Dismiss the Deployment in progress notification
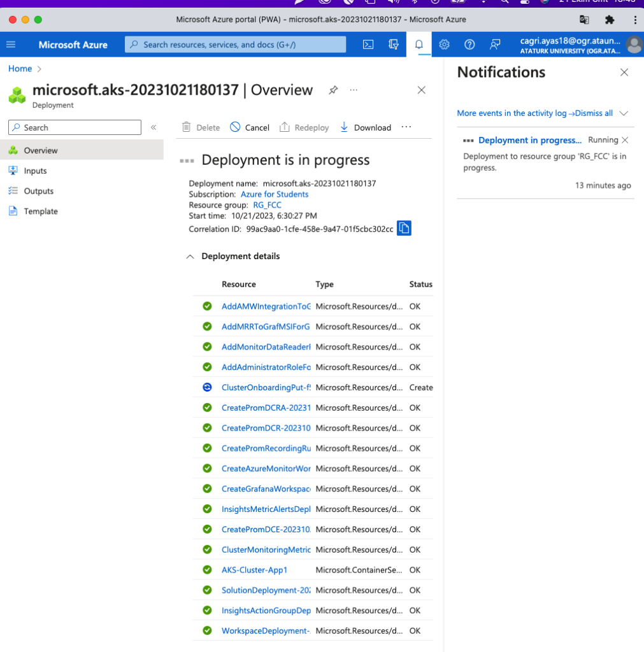 point(625,140)
